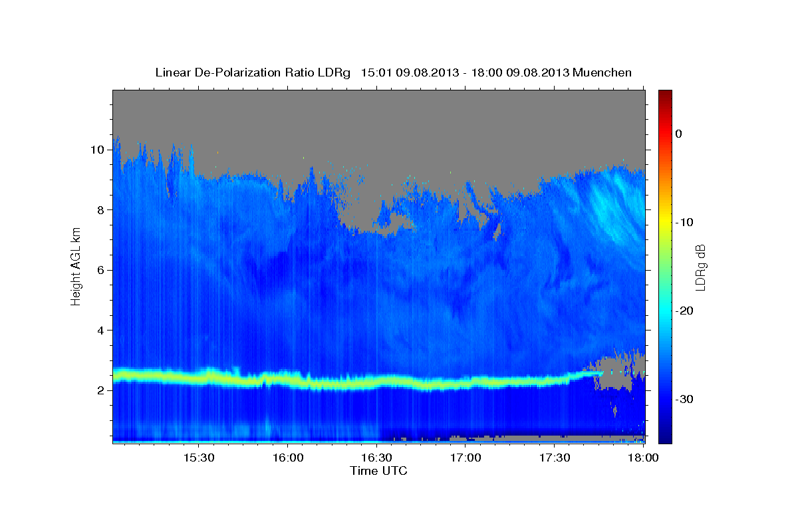Click the date range text '15:01 09.08.2013'
798x532 pixels.
(x=410, y=72)
